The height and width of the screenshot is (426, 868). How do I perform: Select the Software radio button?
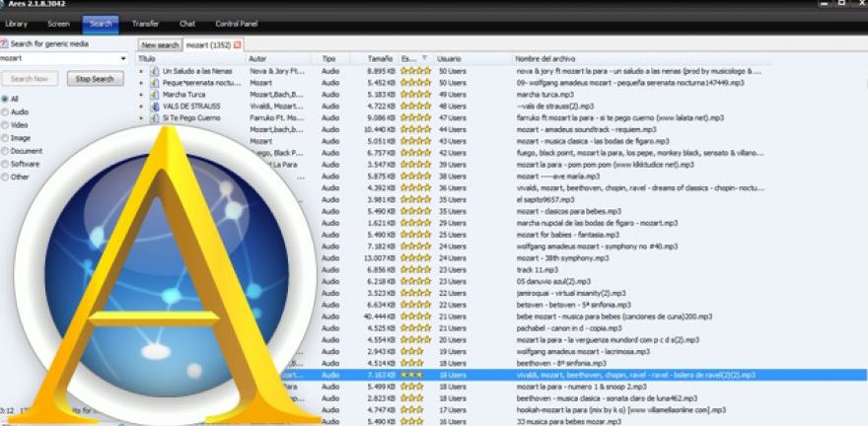5,164
